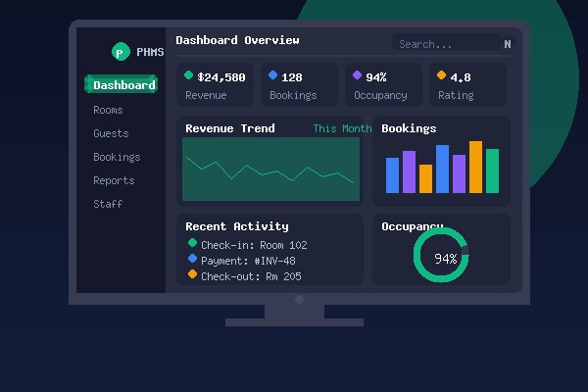Click the orange Rating indicator dot
Image resolution: width=588 pixels, height=392 pixels.
tap(441, 75)
